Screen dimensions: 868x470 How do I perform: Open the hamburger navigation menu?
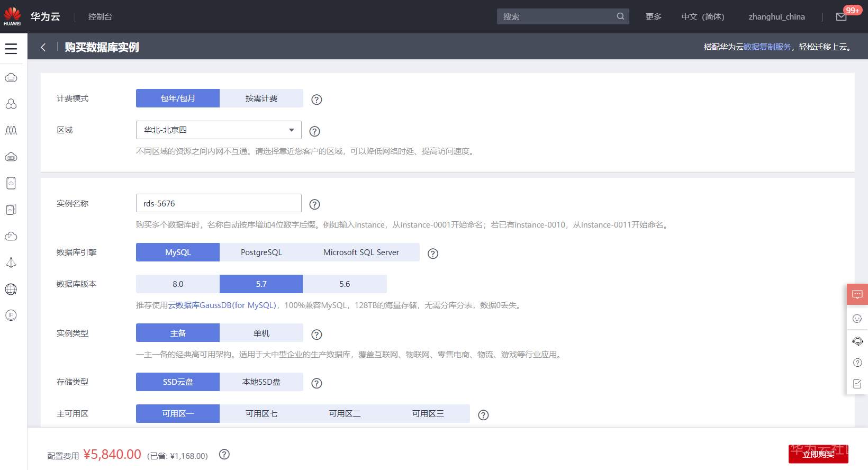(11, 49)
